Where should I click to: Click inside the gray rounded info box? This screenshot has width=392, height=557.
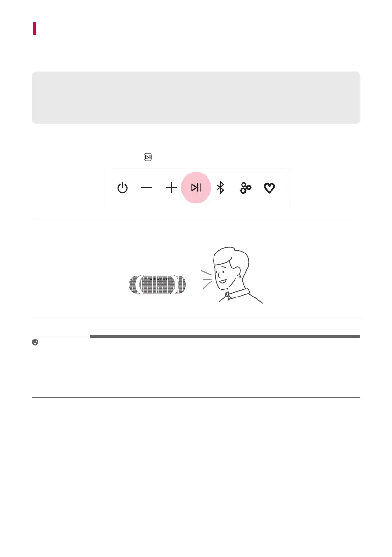point(196,98)
